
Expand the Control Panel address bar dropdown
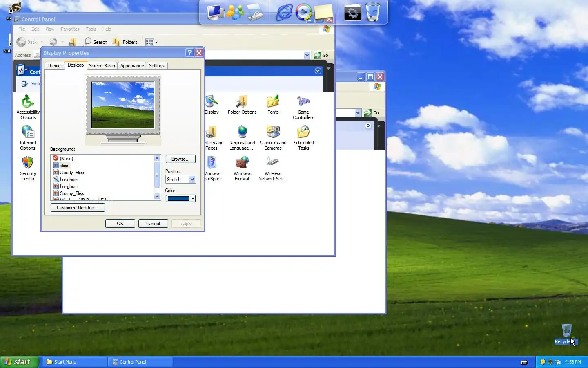tap(307, 55)
